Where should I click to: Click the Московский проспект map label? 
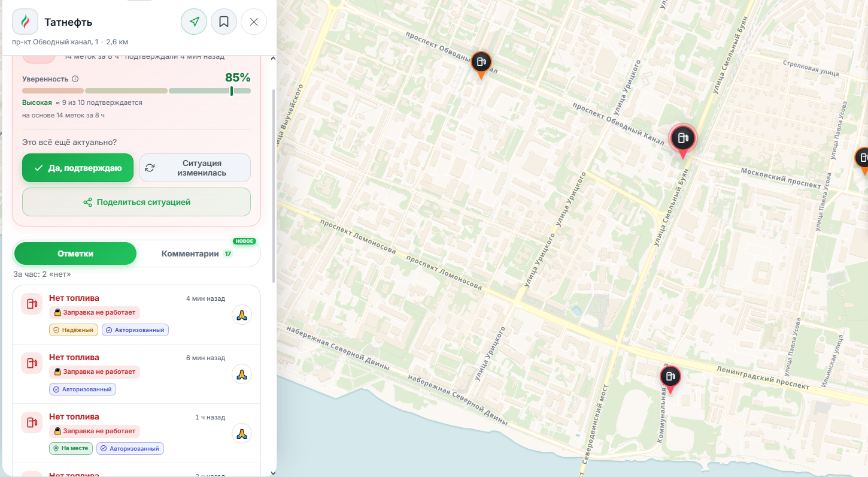781,179
